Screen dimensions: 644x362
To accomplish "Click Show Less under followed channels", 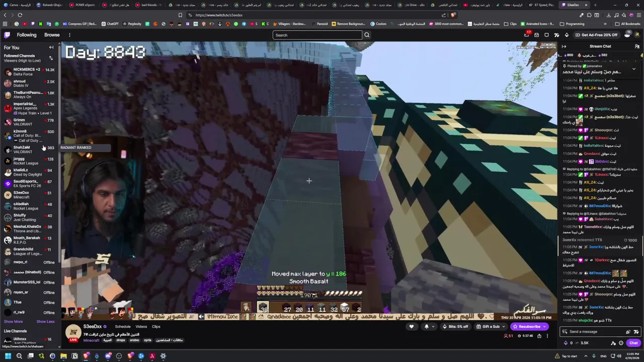I will pyautogui.click(x=45, y=321).
